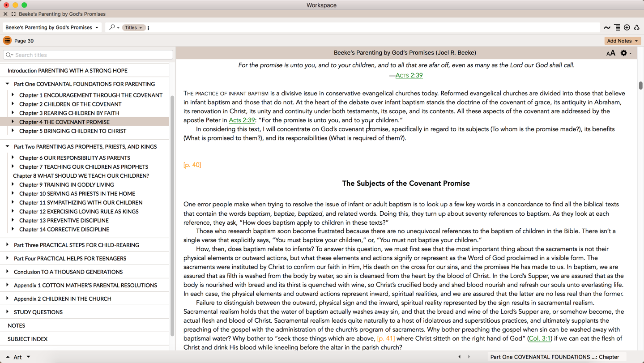
Task: Open the gear display settings menu
Action: click(626, 53)
